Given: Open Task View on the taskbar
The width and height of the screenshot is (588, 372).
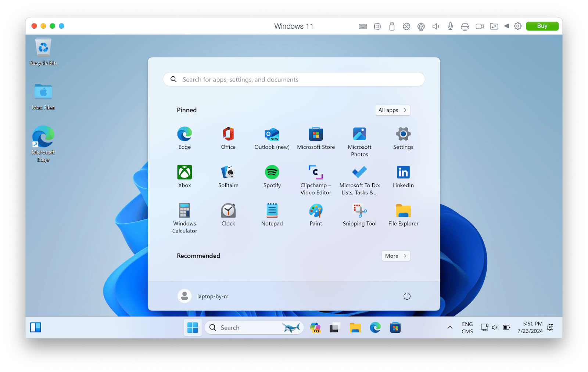Looking at the screenshot, I should tap(334, 328).
